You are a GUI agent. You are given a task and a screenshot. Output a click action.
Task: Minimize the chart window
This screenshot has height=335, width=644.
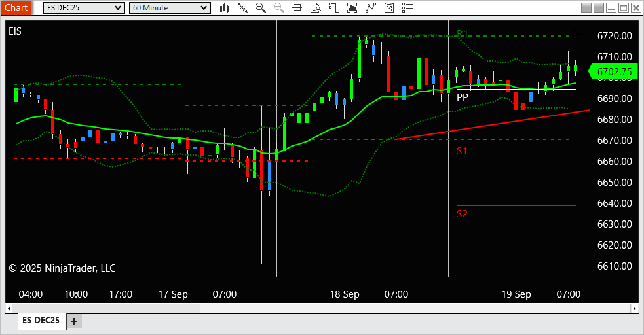click(611, 8)
